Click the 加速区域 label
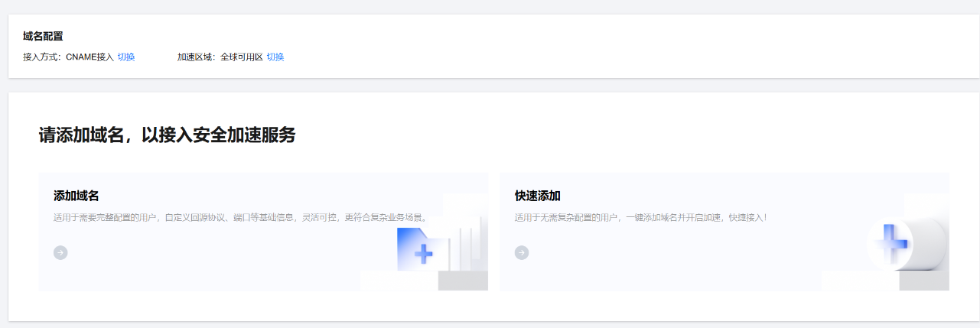The width and height of the screenshot is (980, 328). [198, 57]
